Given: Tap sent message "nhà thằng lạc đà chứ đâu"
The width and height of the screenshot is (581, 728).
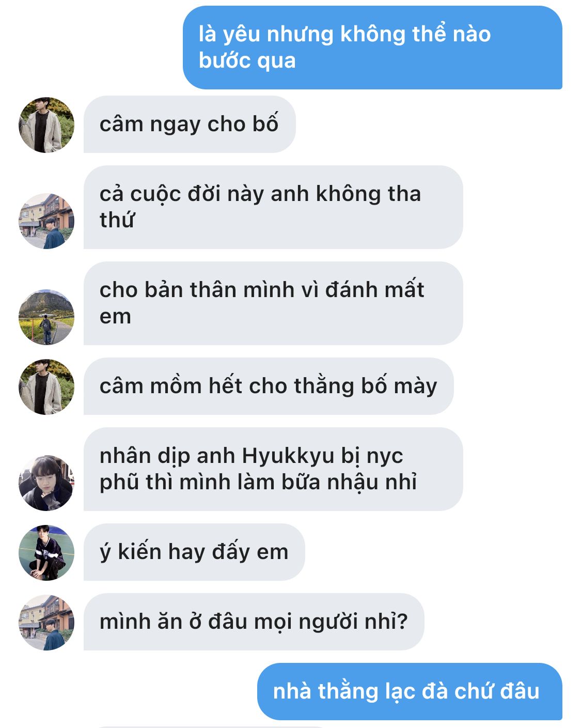Looking at the screenshot, I should [x=410, y=692].
